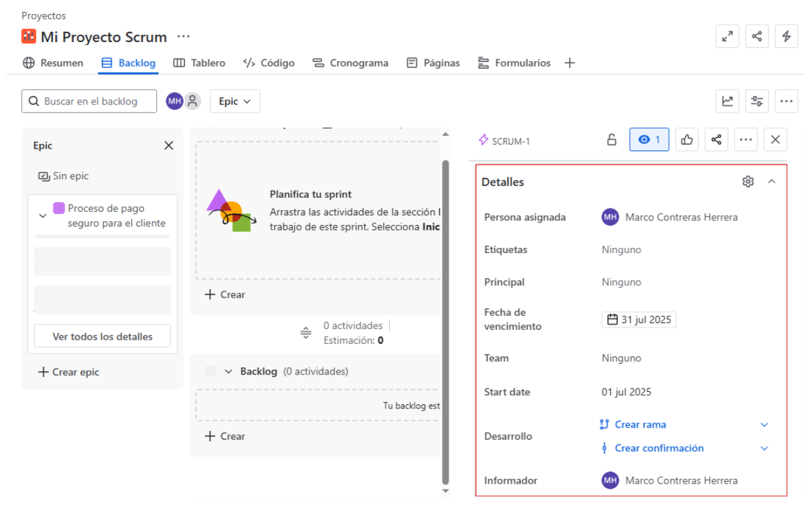Toggle the watch eye button

pos(649,140)
